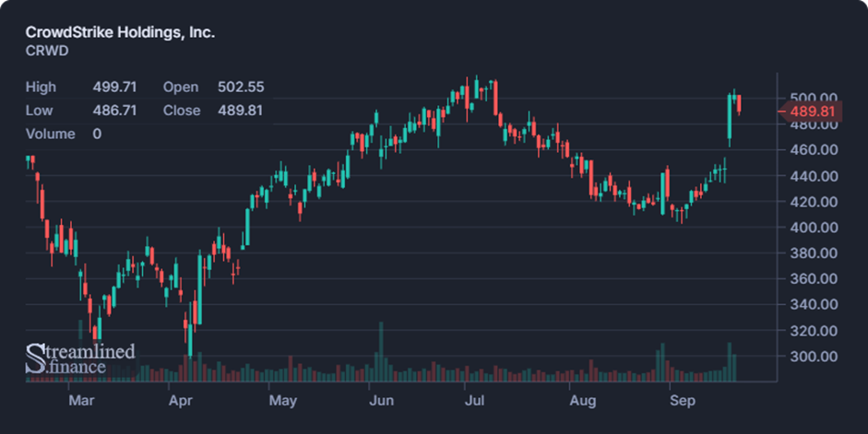
Task: Click the Jun label on time axis
Action: coord(381,400)
